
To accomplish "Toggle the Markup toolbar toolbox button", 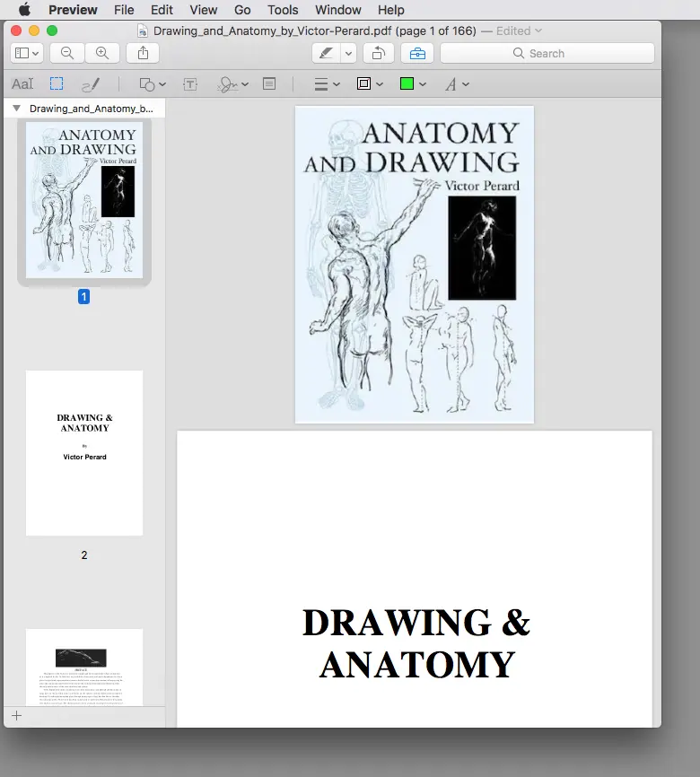I will click(417, 53).
